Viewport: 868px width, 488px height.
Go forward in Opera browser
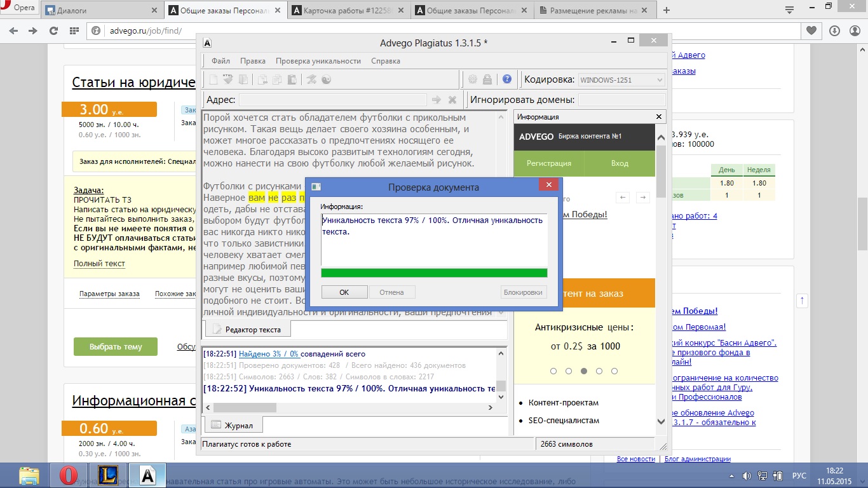[33, 30]
